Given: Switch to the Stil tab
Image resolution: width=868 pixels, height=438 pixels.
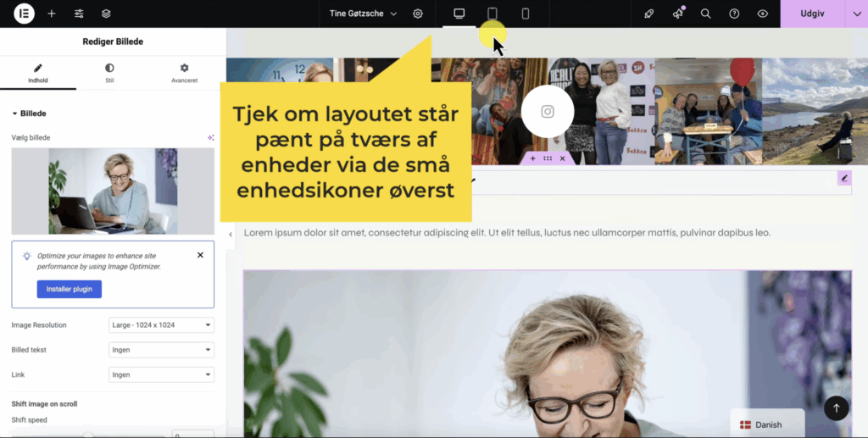Looking at the screenshot, I should click(109, 73).
